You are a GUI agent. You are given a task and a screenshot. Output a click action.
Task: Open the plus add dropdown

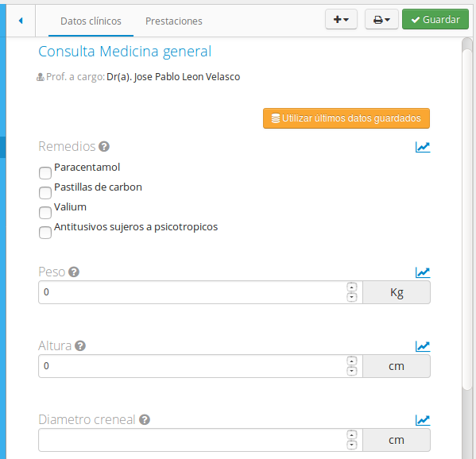click(341, 19)
